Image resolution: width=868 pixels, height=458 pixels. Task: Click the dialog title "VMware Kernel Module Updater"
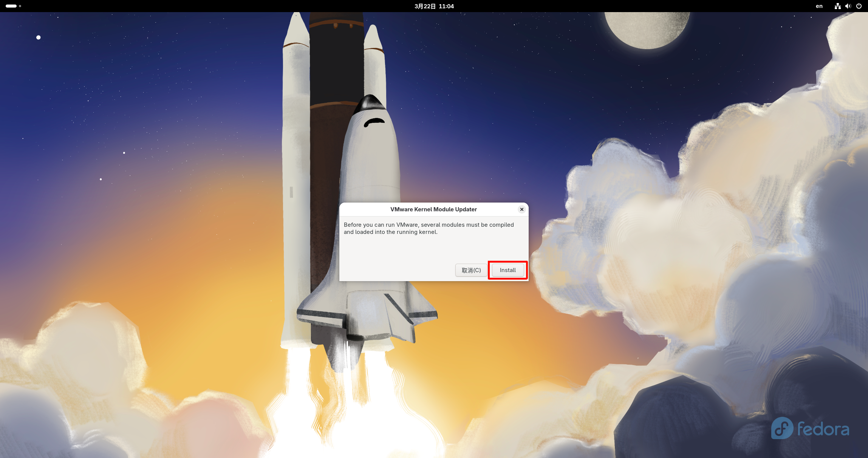tap(433, 209)
